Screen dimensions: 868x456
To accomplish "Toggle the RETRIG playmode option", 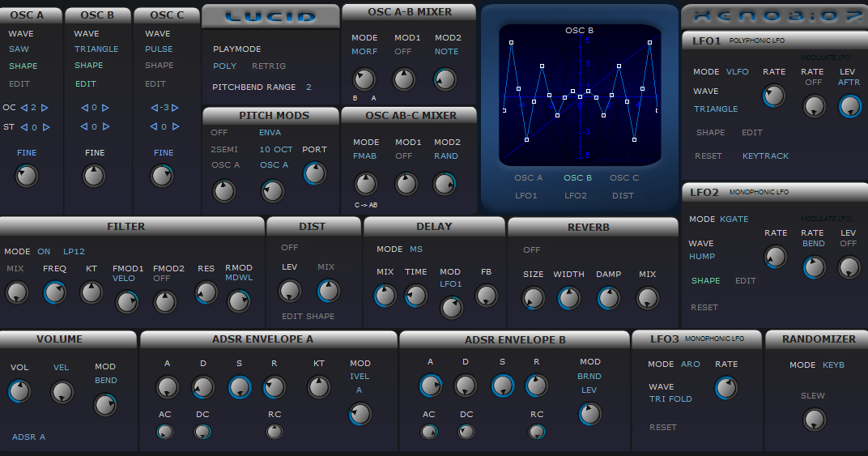I will [x=269, y=66].
